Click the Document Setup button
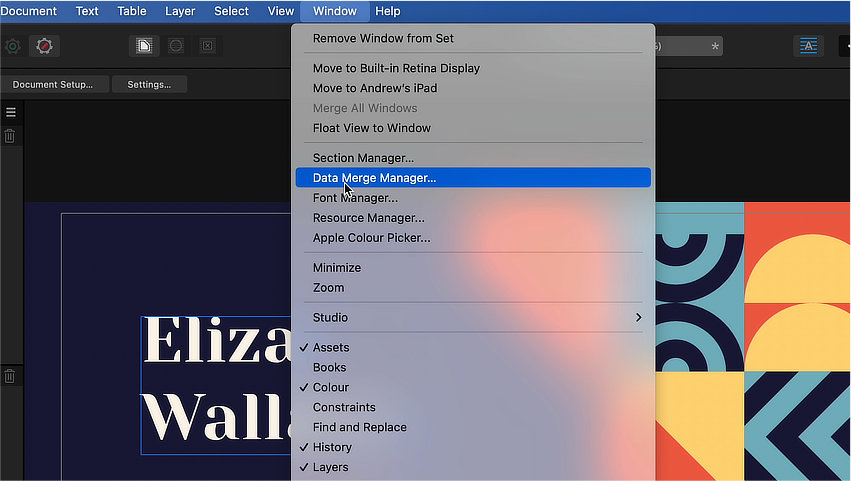851x481 pixels. click(53, 84)
